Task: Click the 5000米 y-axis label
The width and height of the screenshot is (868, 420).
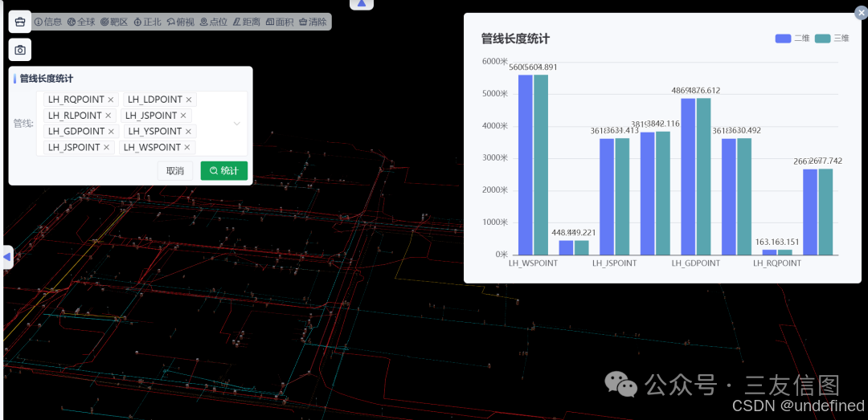Action: click(495, 93)
